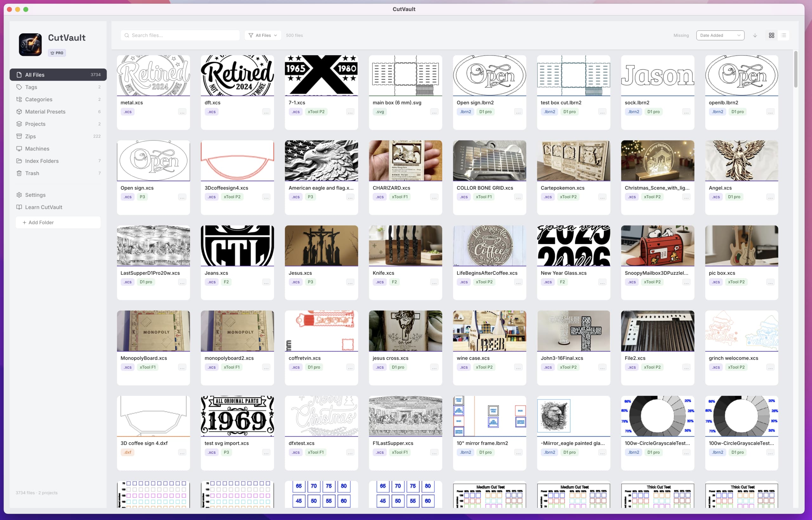Click the D1 pro tag on sock.lbrn2
This screenshot has width=812, height=520.
pos(653,112)
